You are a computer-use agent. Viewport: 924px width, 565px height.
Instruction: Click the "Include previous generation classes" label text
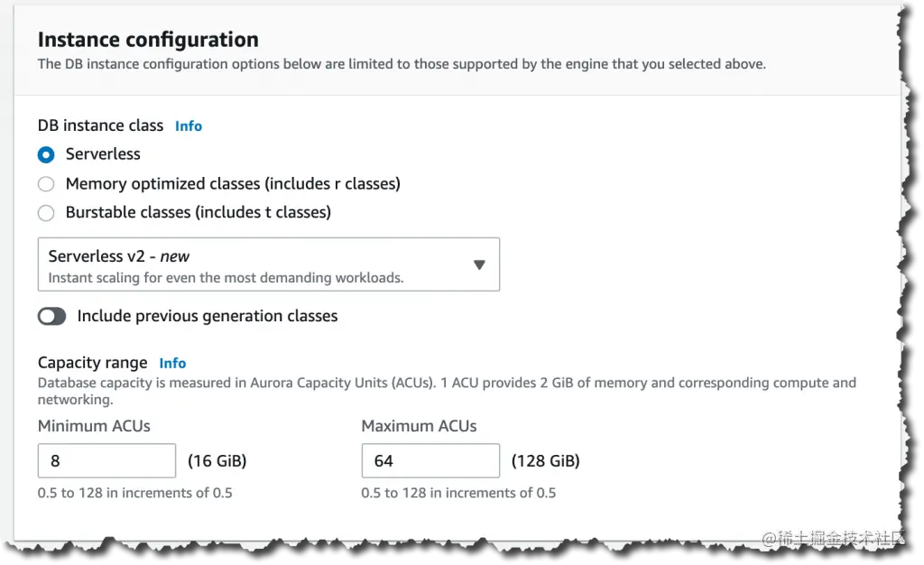click(208, 316)
